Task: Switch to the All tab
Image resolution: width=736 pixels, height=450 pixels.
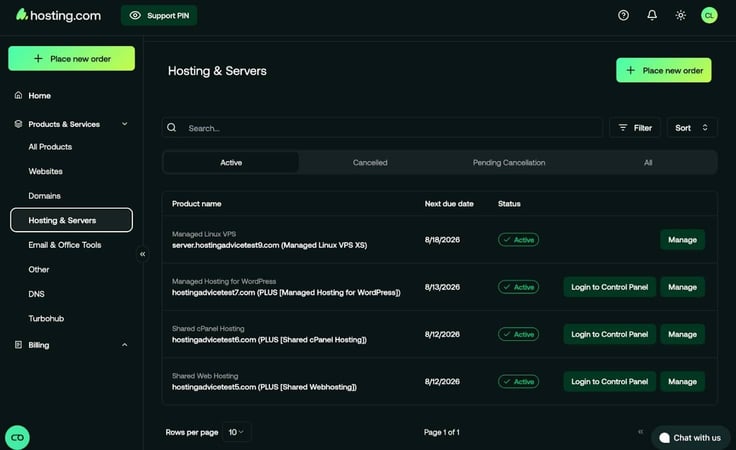Action: 648,163
